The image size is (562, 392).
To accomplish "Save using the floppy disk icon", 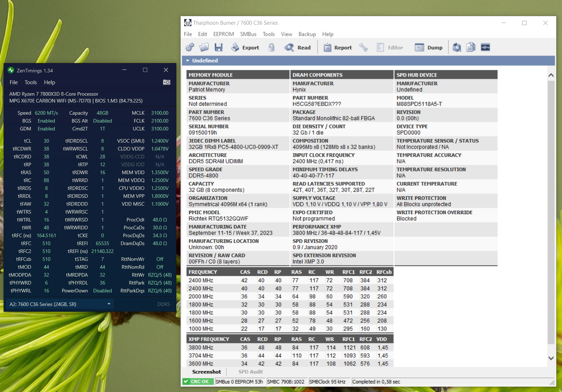I will [219, 47].
